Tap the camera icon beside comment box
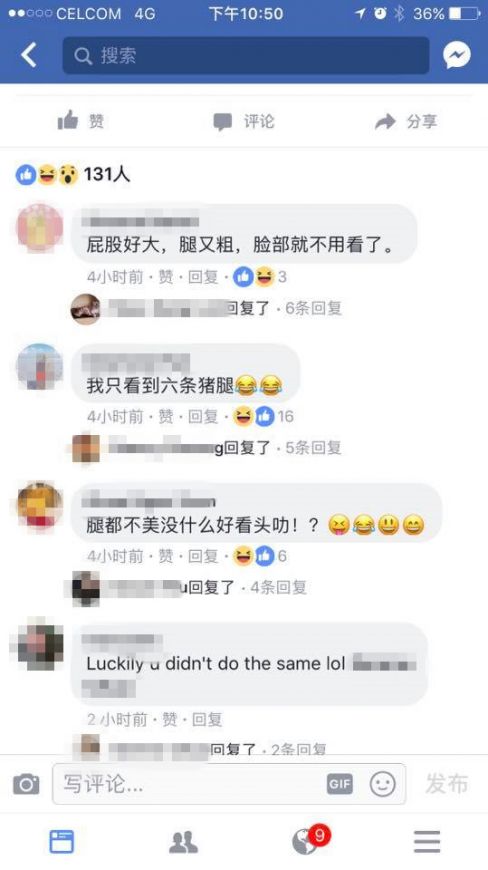This screenshot has height=870, width=488. (x=26, y=784)
